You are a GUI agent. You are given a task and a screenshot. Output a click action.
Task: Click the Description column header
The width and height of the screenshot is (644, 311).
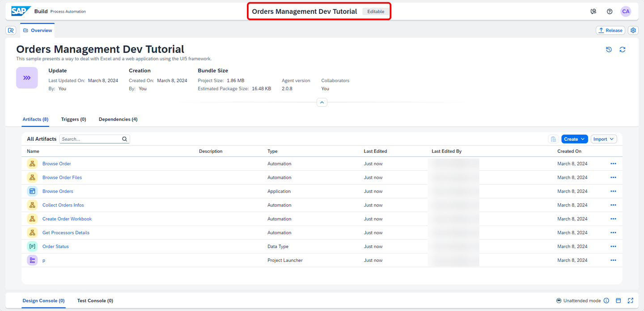[211, 151]
